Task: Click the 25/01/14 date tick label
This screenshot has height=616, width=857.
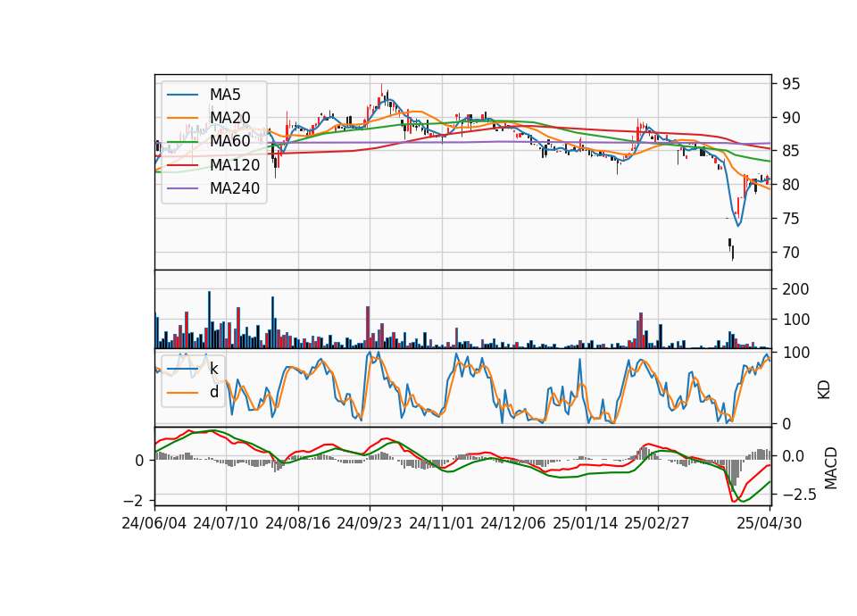Action: 586,523
